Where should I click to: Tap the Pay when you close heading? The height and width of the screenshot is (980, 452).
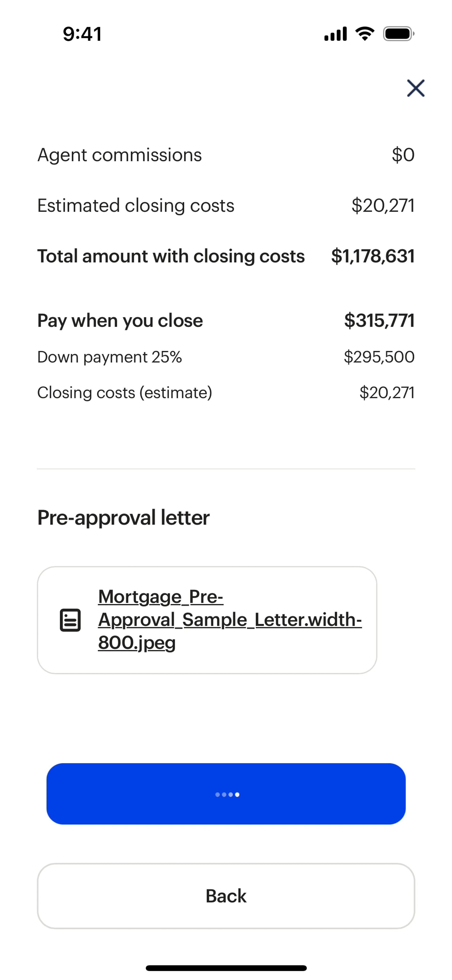pos(120,321)
